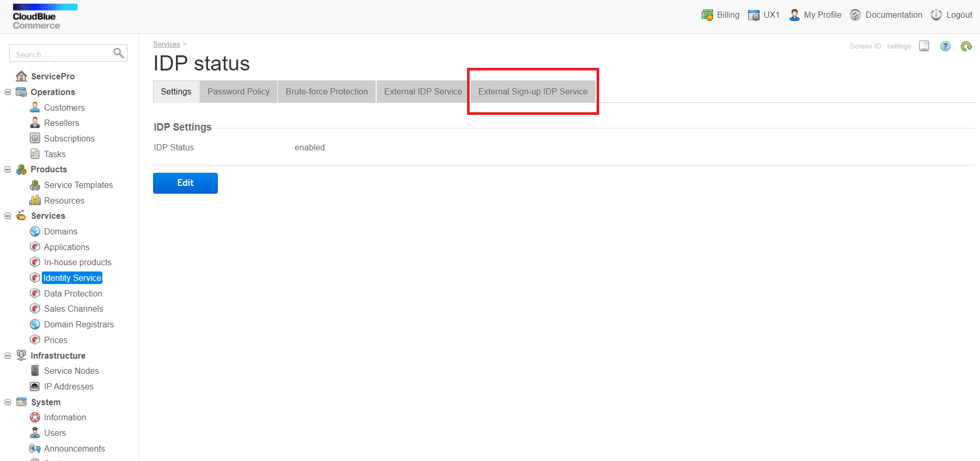Viewport: 980px width, 461px height.
Task: Collapse the Operations tree group
Action: pos(8,92)
